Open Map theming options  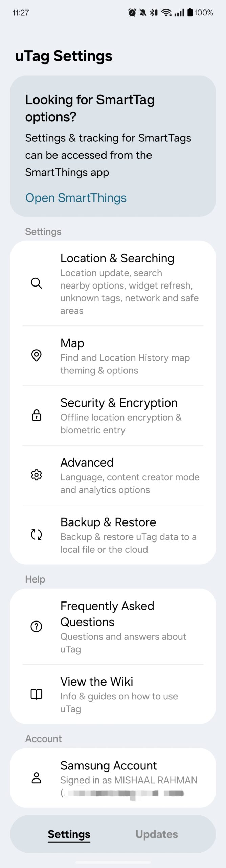coord(129,356)
